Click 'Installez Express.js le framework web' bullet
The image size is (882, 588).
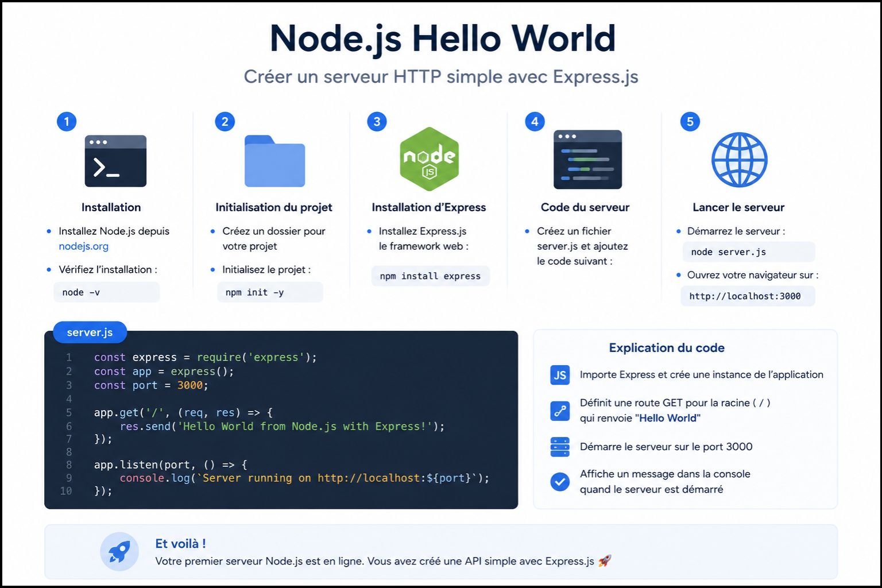point(424,238)
